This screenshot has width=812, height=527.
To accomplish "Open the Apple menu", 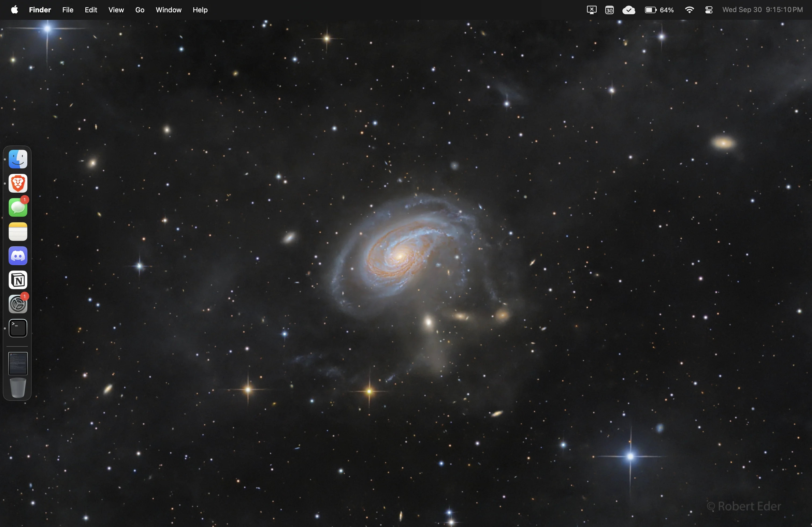I will coord(14,10).
